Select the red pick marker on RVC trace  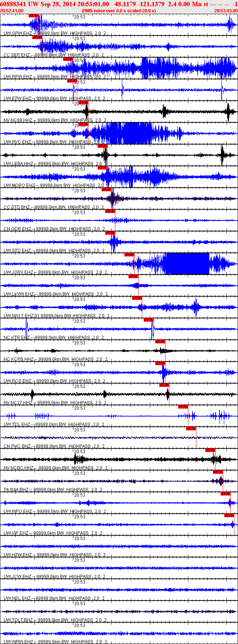coord(83,124)
